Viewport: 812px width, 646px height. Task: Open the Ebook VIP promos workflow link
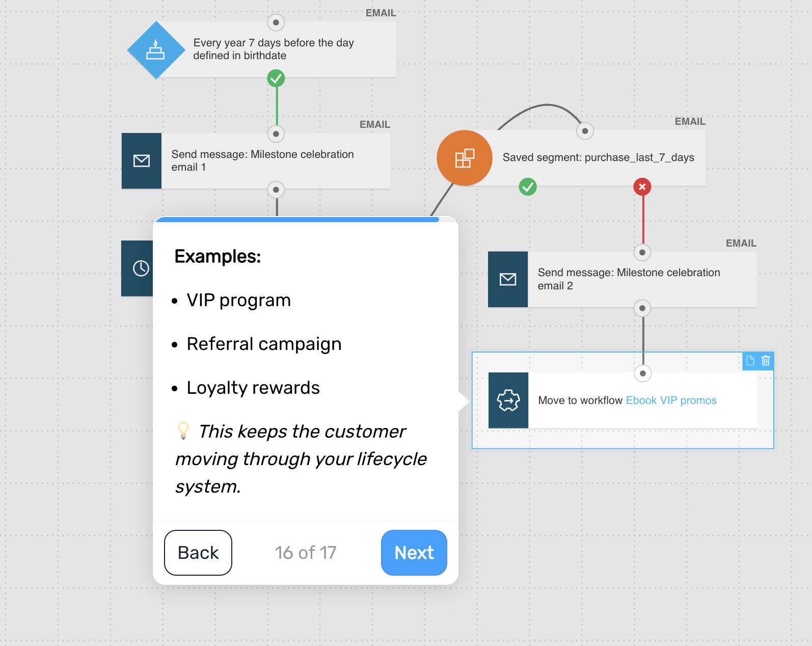671,400
